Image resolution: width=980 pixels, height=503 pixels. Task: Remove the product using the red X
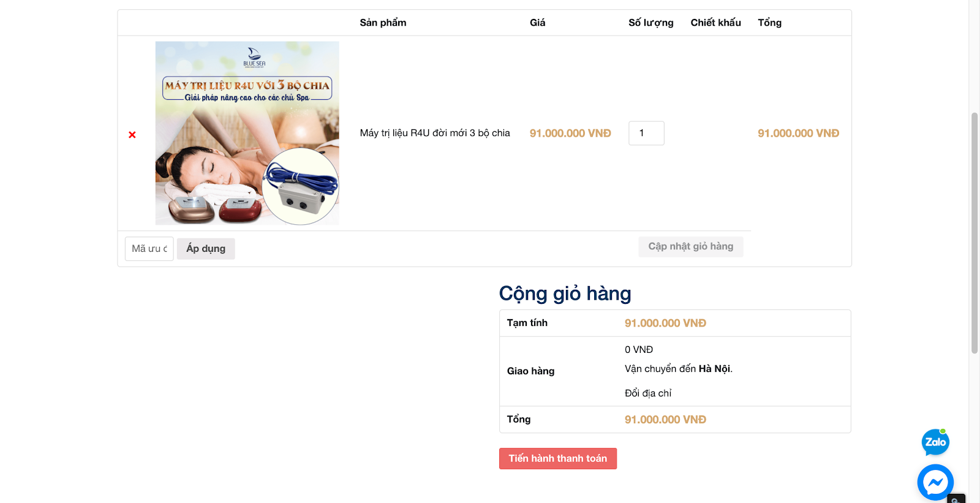tap(132, 135)
